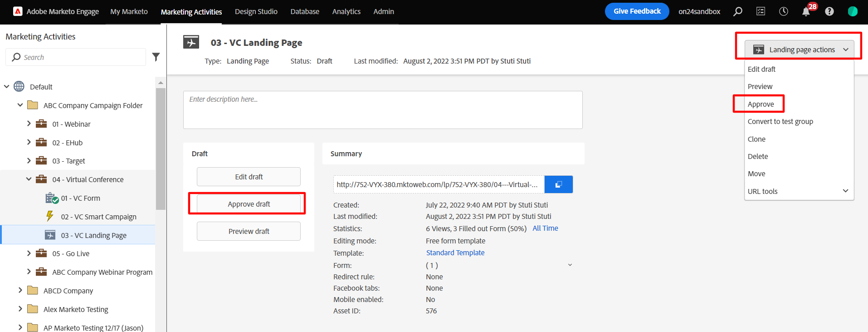This screenshot has width=868, height=332.
Task: Click into the description text area
Action: (x=383, y=110)
